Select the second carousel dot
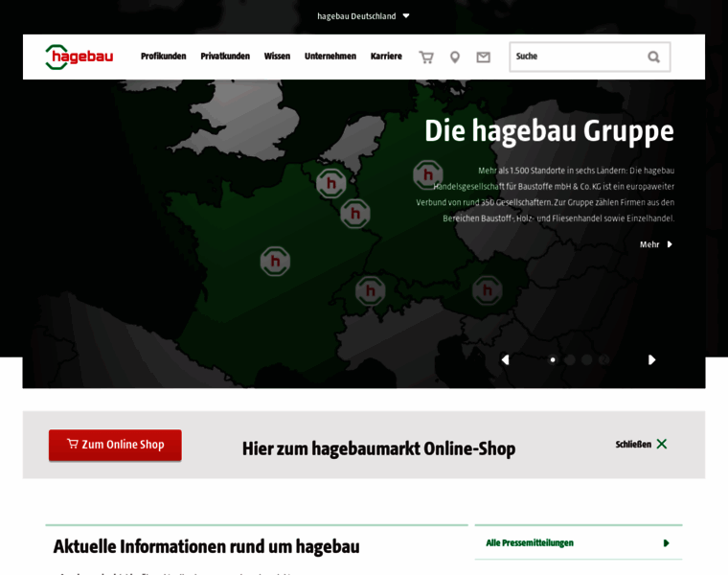Image resolution: width=728 pixels, height=575 pixels. [570, 359]
